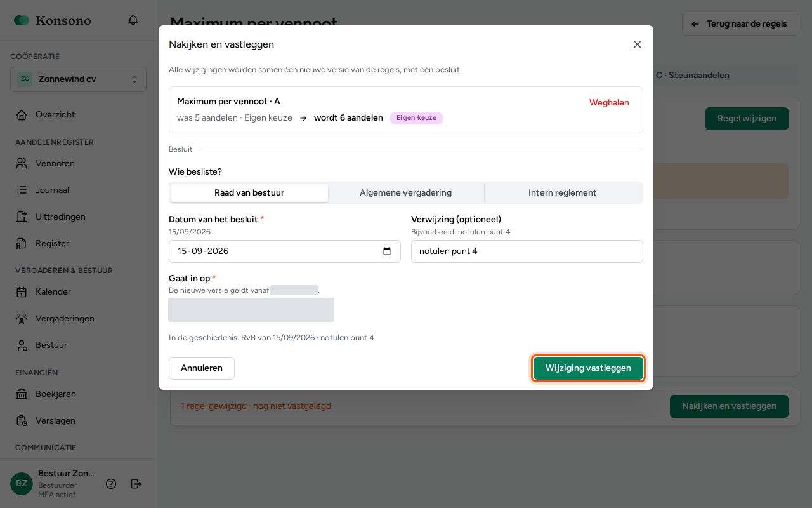Click the Vennoten people icon

(22, 164)
